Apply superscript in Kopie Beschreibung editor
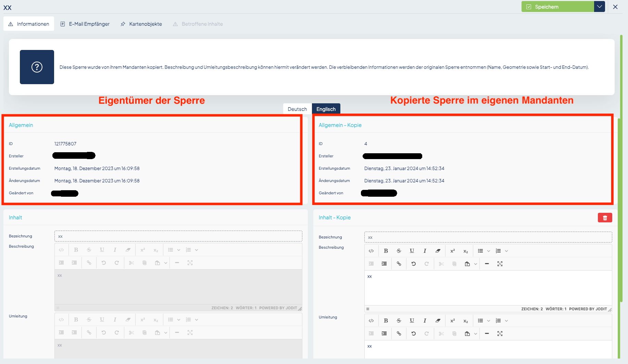 click(x=453, y=251)
